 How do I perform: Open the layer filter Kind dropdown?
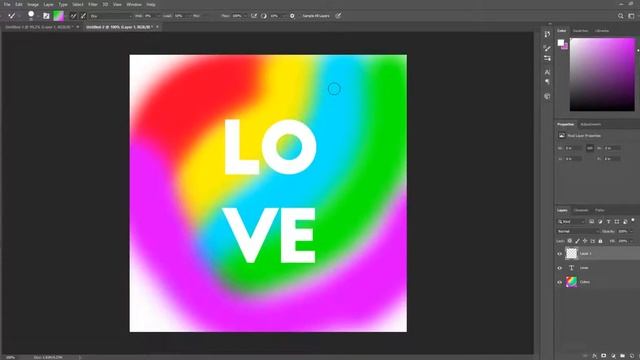(x=571, y=222)
